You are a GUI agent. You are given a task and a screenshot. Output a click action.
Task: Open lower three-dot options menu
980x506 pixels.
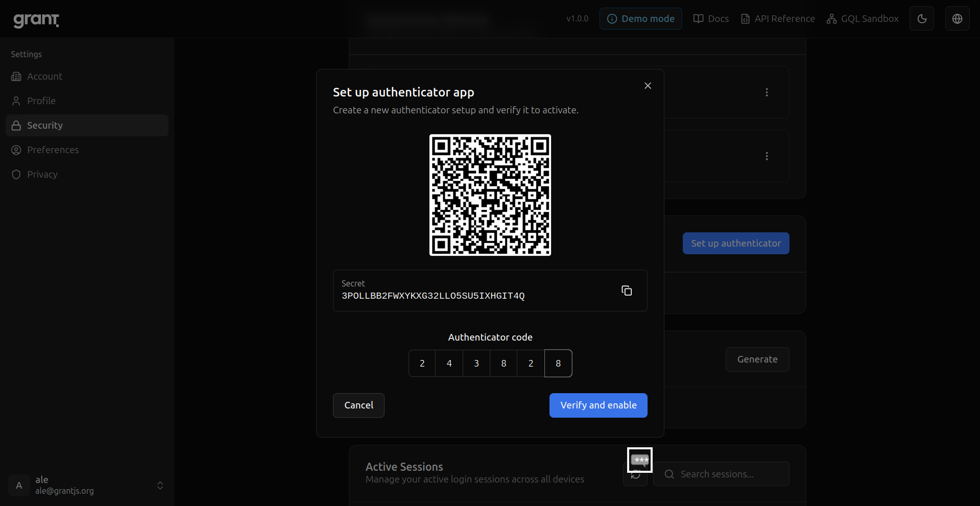point(767,156)
